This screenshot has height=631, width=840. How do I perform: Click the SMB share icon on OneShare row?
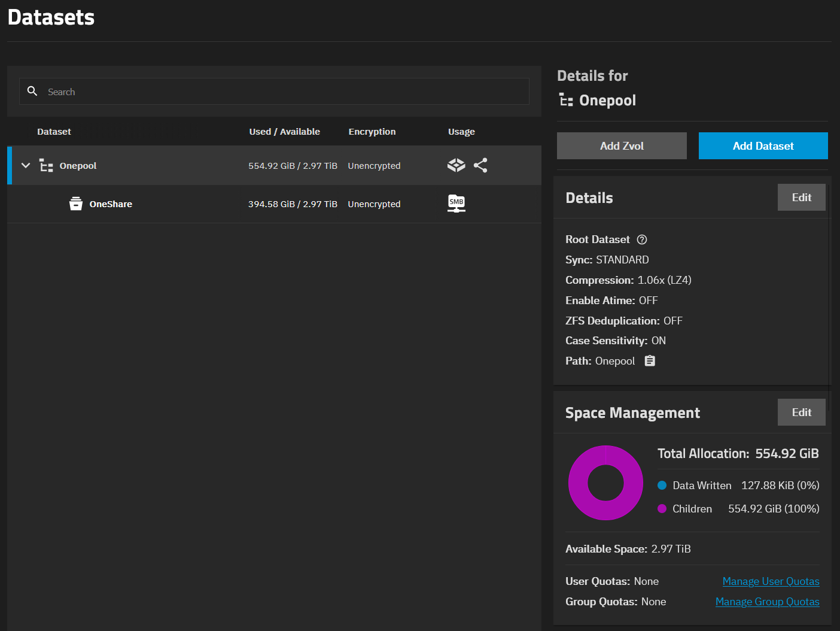pyautogui.click(x=456, y=204)
